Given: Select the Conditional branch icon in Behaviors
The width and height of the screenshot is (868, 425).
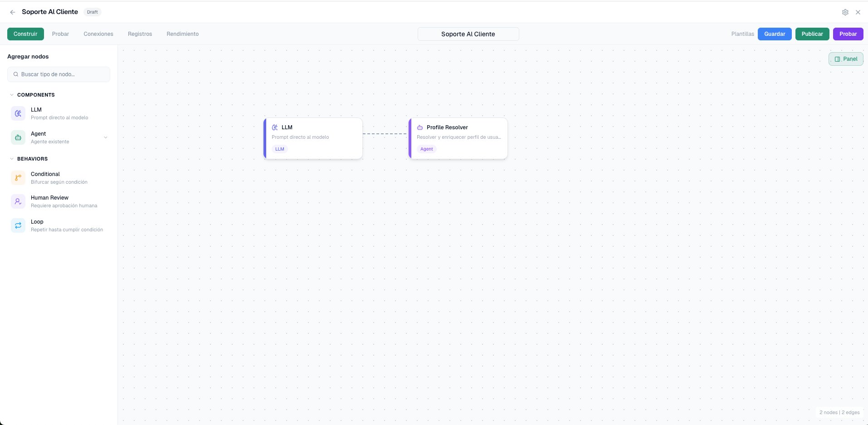Looking at the screenshot, I should [x=18, y=178].
